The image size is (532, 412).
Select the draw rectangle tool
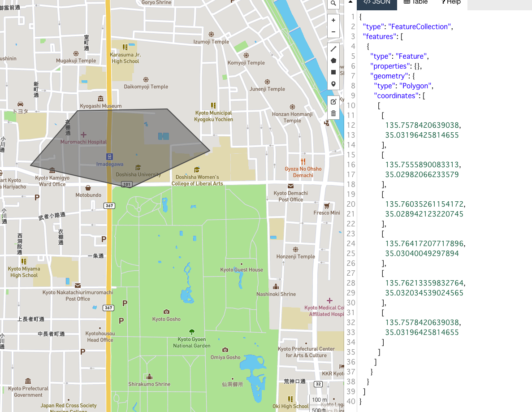point(333,72)
